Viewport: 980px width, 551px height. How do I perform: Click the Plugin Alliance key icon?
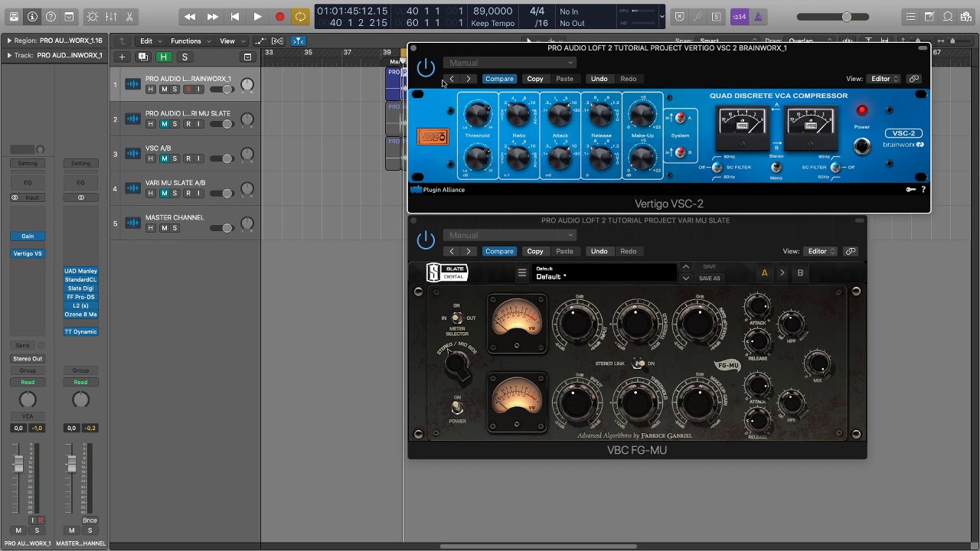click(910, 190)
